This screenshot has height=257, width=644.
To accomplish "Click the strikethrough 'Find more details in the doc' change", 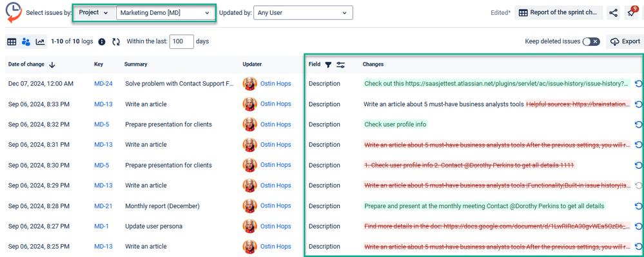I will [497, 226].
